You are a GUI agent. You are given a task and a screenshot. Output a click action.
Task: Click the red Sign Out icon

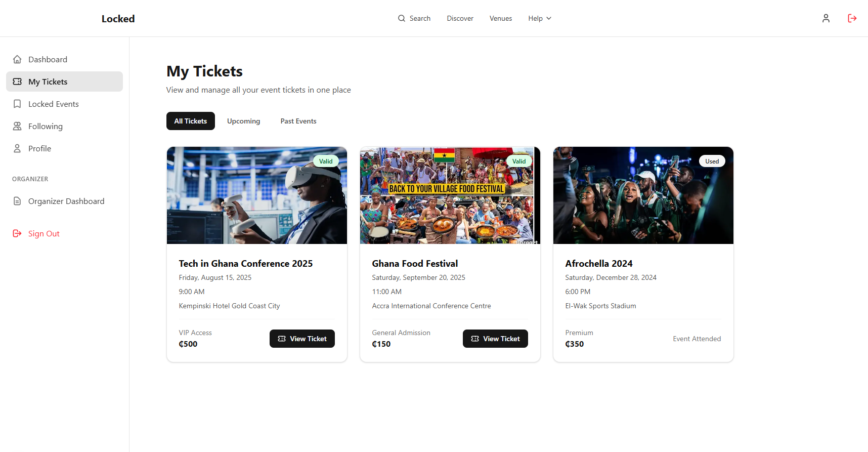click(17, 233)
